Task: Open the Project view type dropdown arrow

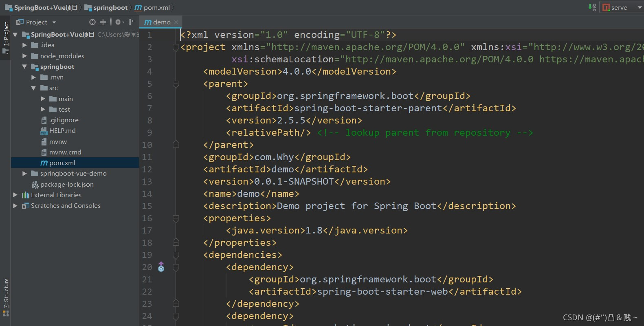Action: tap(54, 22)
